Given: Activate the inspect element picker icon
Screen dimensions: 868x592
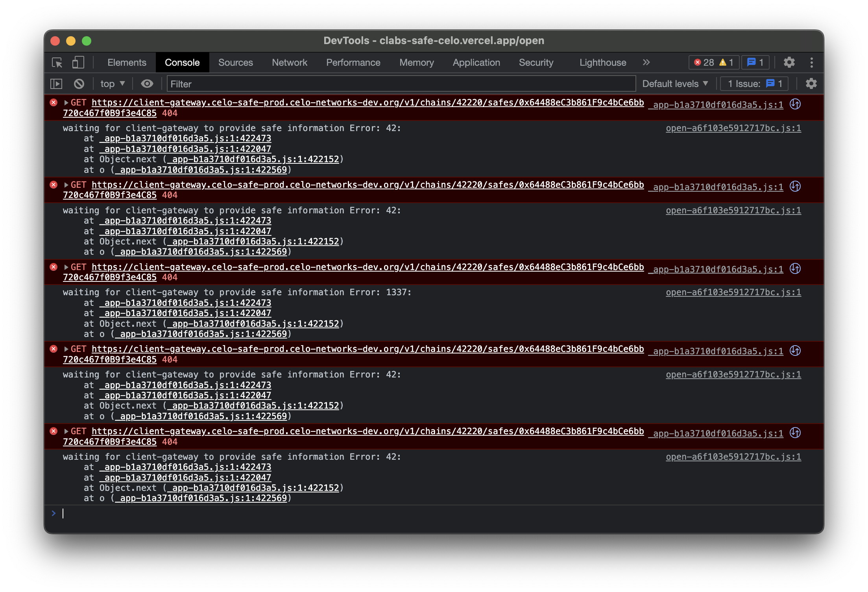Looking at the screenshot, I should pos(57,63).
